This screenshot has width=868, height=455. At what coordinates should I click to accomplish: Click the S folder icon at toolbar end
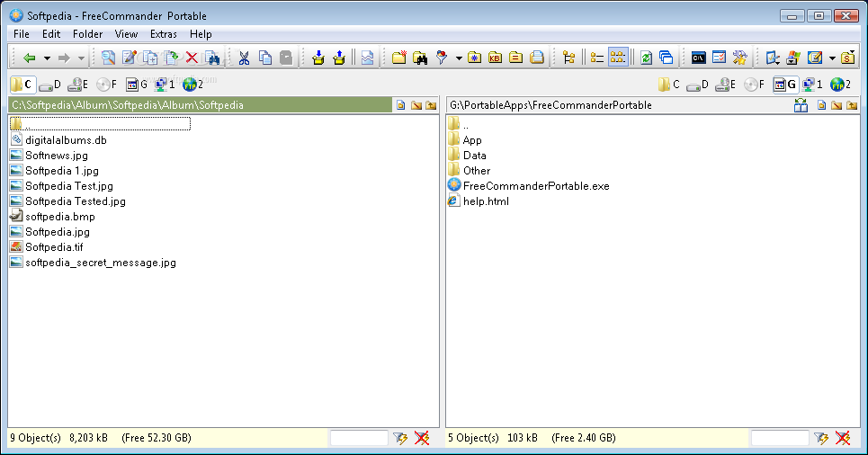coord(847,58)
